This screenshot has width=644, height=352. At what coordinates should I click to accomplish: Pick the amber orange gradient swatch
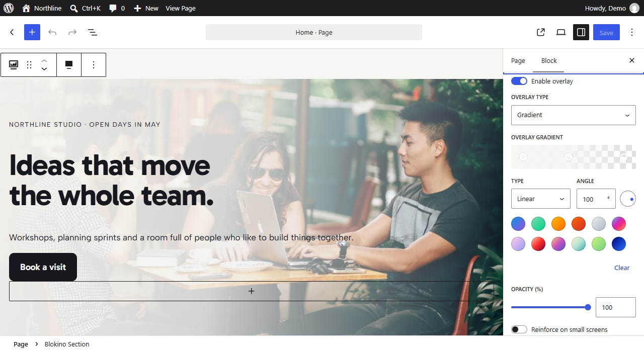click(x=558, y=224)
